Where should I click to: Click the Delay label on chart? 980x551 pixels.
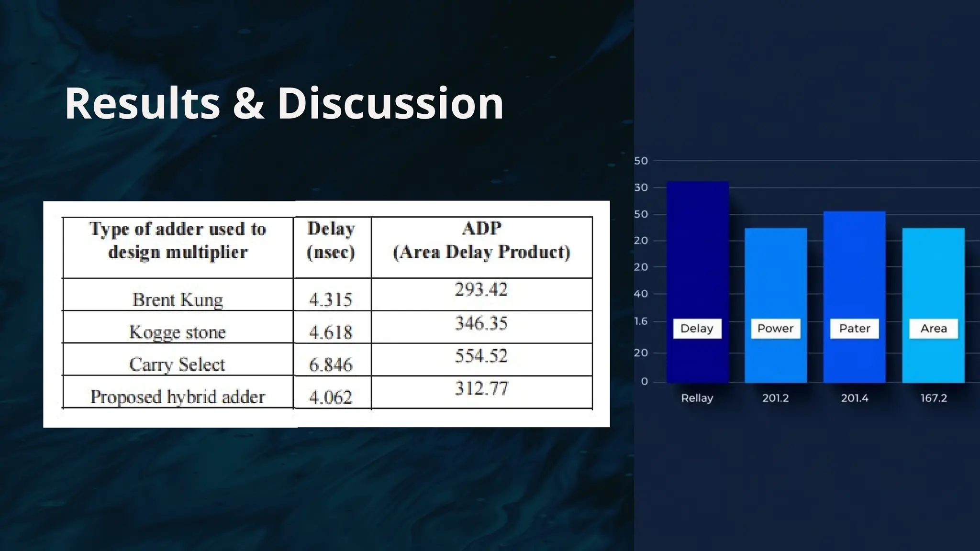697,329
